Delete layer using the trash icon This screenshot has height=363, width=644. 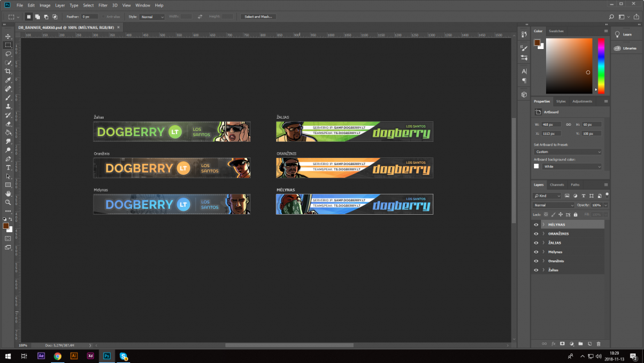(x=598, y=344)
